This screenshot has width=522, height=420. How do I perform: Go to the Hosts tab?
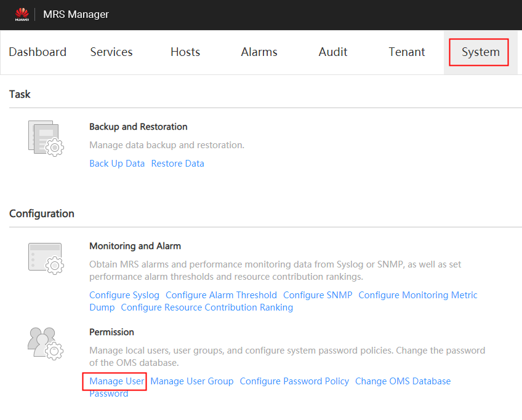click(x=185, y=52)
